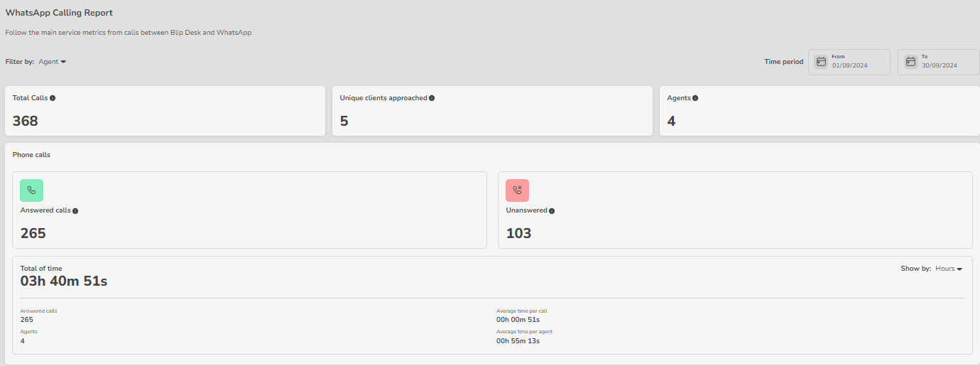Click the calendar icon in From field
980x366 pixels.
coord(821,62)
